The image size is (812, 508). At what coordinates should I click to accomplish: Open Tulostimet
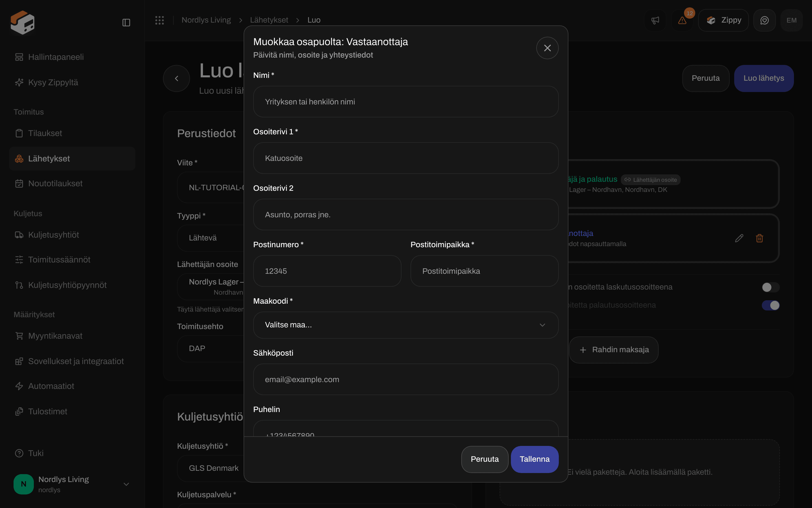click(72, 411)
